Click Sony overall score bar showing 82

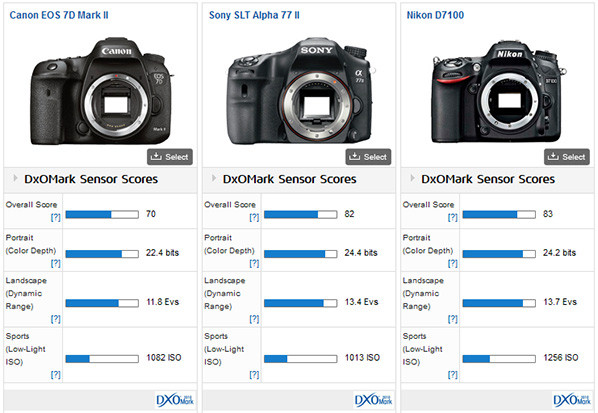pyautogui.click(x=301, y=215)
